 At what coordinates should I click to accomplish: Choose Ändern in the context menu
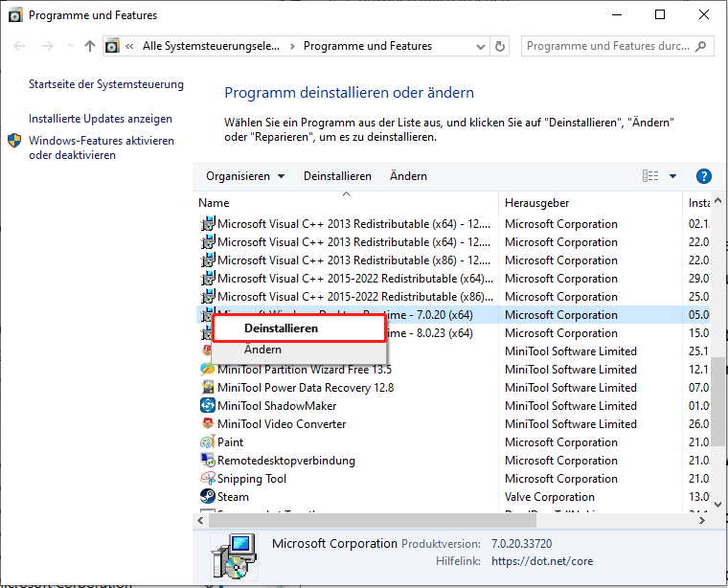(299, 350)
